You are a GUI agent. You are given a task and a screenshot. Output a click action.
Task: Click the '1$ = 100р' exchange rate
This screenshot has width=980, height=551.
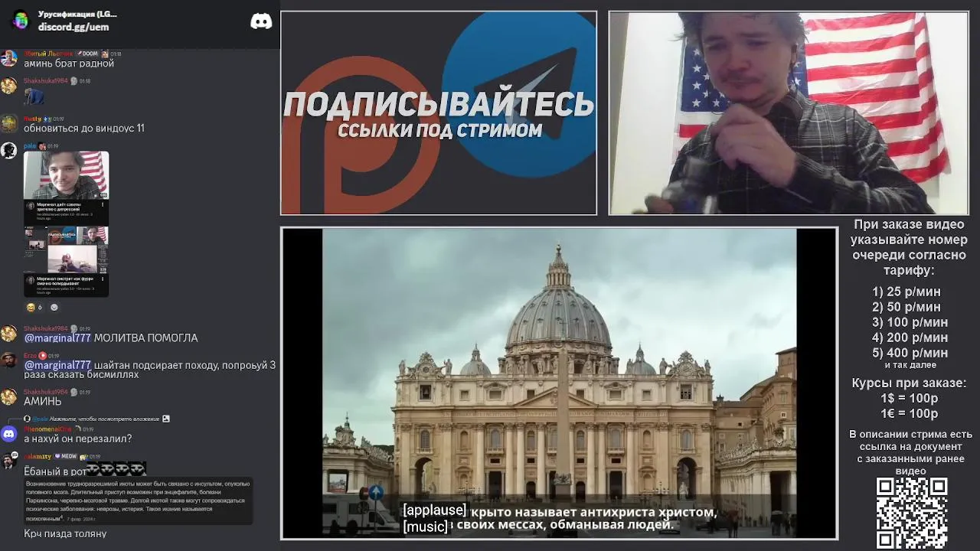pyautogui.click(x=909, y=399)
